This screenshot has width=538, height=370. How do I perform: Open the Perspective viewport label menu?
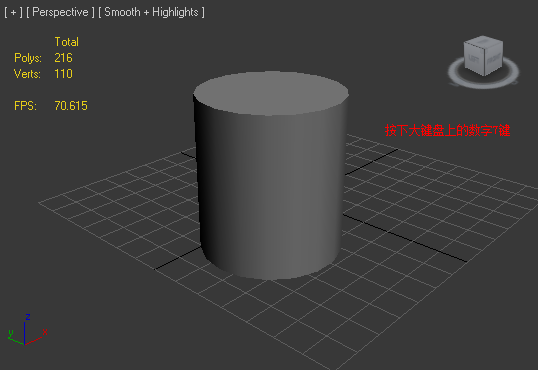click(x=60, y=12)
